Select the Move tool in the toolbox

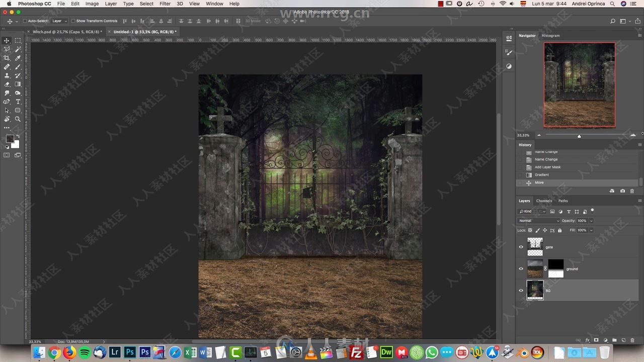point(7,40)
